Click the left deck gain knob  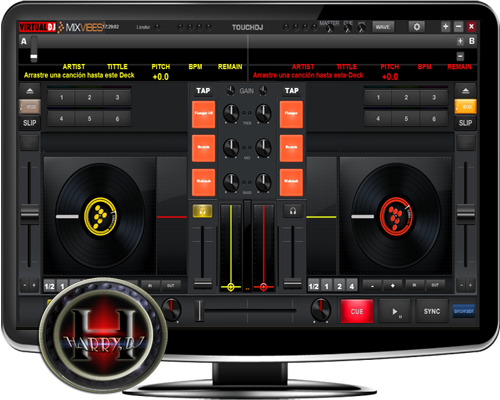coord(230,90)
